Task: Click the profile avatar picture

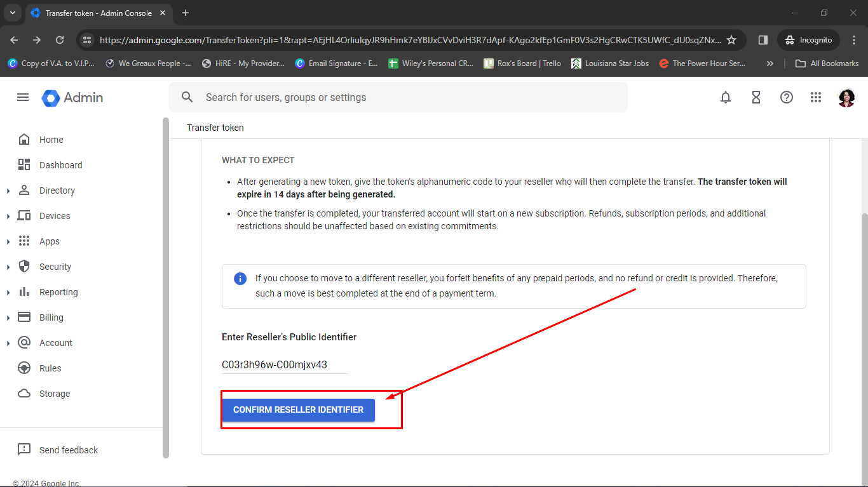Action: 846,98
